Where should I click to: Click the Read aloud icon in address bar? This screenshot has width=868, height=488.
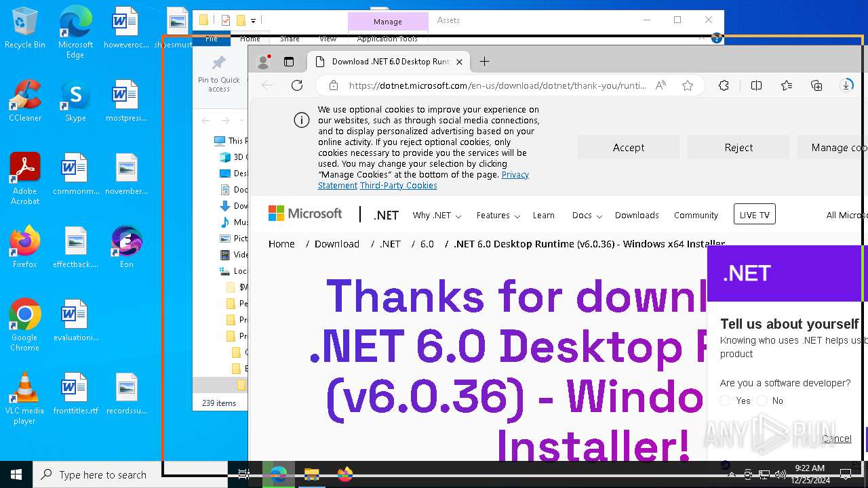[660, 85]
